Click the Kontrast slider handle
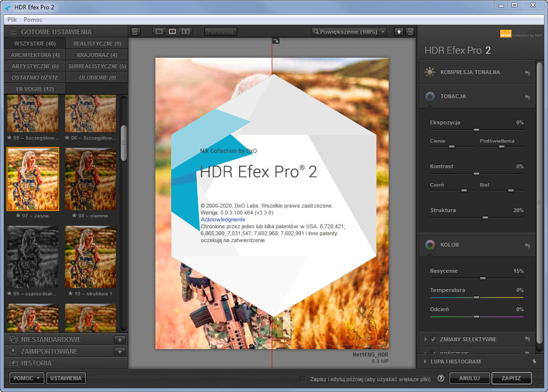The width and height of the screenshot is (548, 392). pyautogui.click(x=476, y=173)
